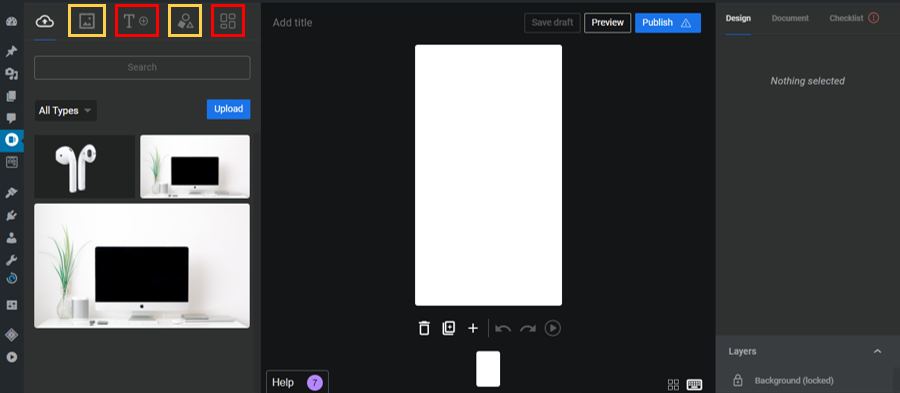Click the Add title field

[x=293, y=23]
